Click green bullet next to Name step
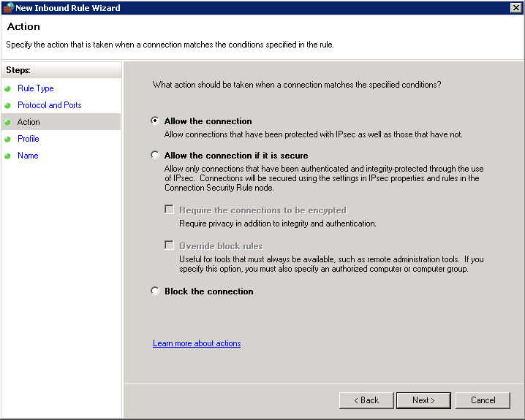Screen dimensions: 525x420 [x=8, y=156]
